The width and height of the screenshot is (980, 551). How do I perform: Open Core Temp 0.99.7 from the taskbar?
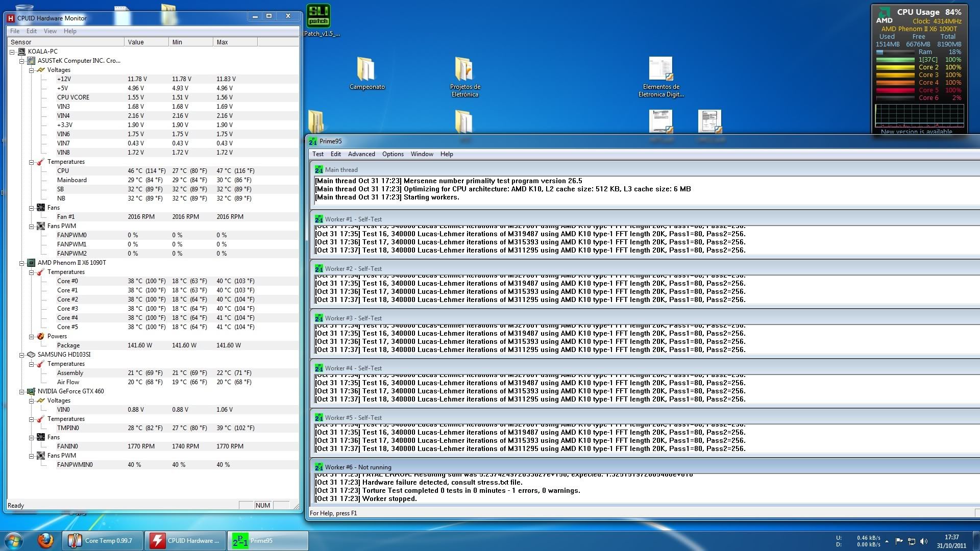pos(102,540)
